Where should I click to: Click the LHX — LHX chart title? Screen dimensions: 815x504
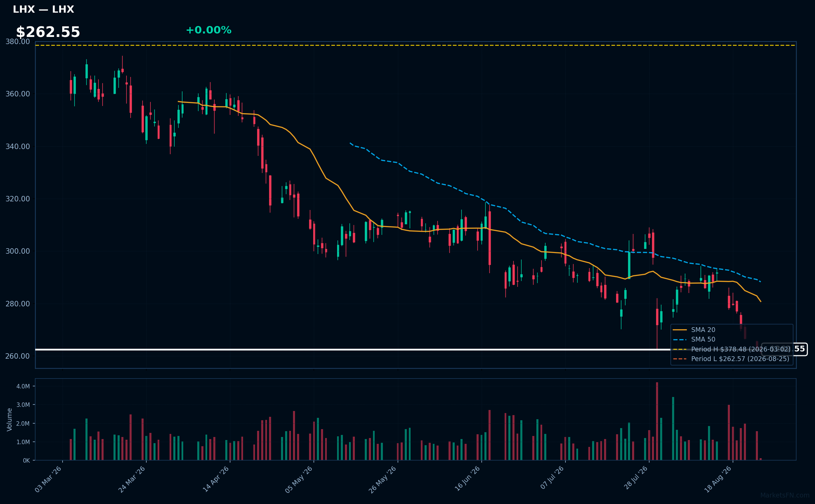pos(43,9)
